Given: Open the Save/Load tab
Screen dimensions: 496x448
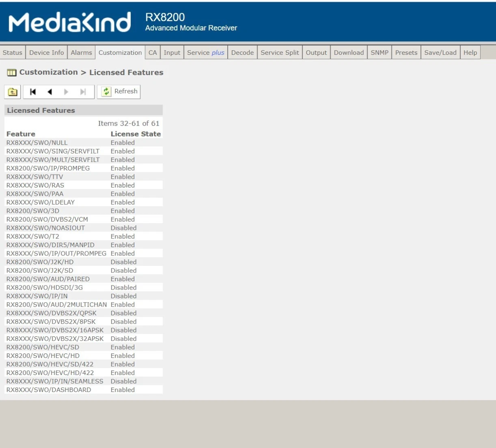Looking at the screenshot, I should (440, 53).
